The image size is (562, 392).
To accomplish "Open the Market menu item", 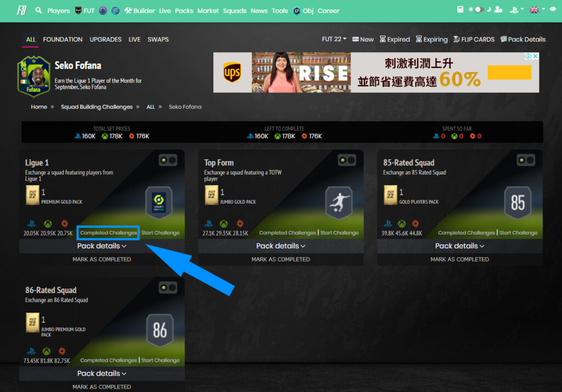I will pos(208,11).
